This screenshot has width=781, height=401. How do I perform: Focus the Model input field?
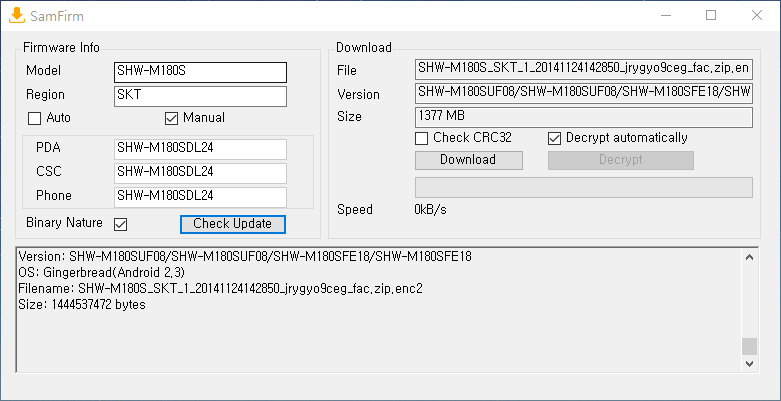201,72
